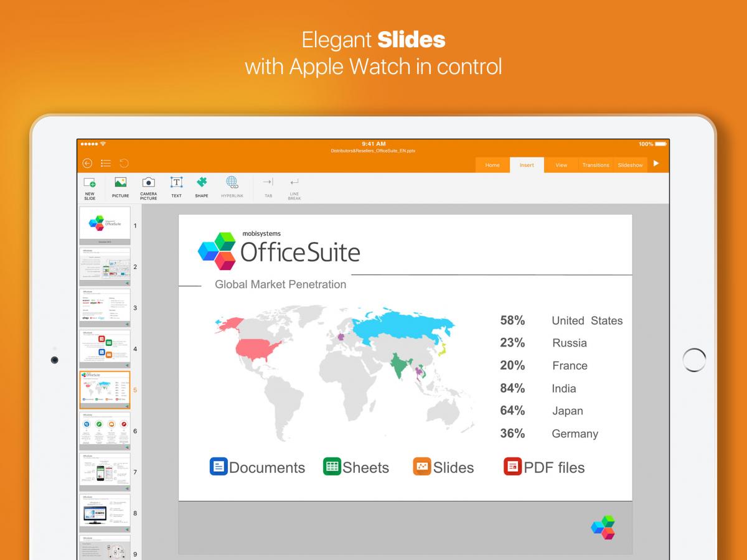Tap the battery 100% indicator

[652, 144]
